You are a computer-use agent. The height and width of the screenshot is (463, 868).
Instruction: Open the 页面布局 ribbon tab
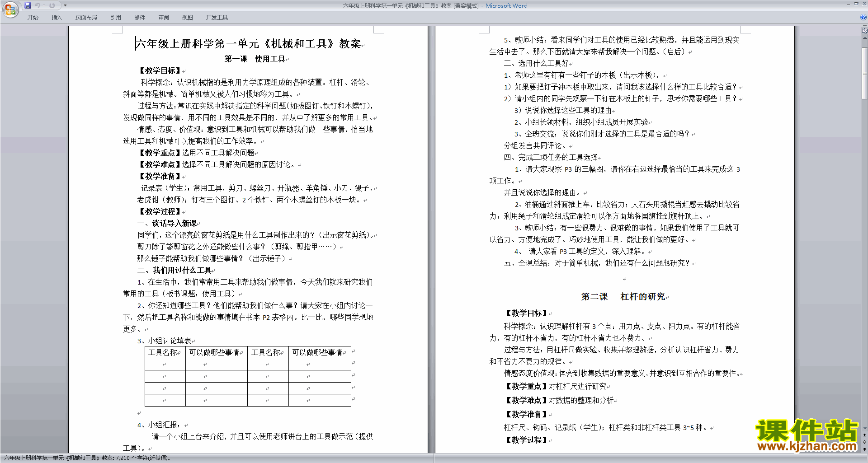86,18
